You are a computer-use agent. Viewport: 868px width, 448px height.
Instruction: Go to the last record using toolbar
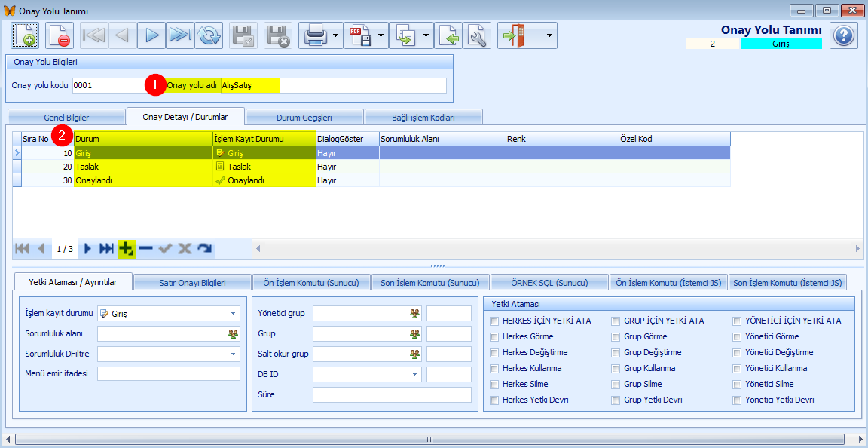179,35
